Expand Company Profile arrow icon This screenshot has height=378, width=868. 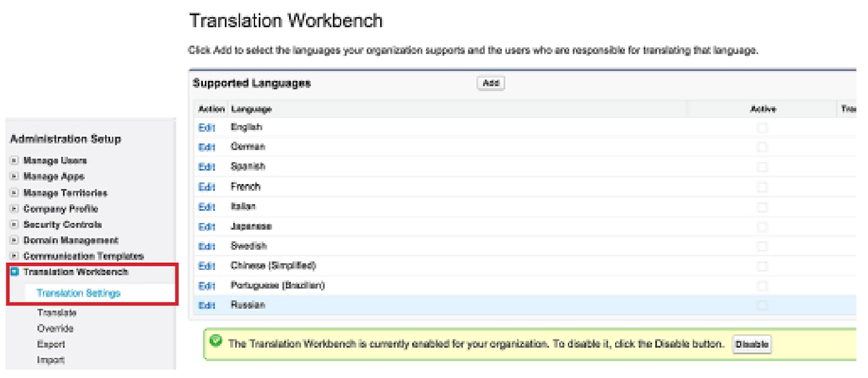pos(15,209)
